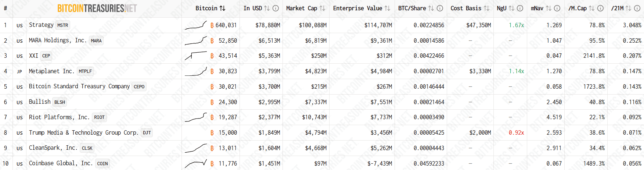Sort by Enterprise Value column
This screenshot has height=170, width=644.
tap(387, 8)
